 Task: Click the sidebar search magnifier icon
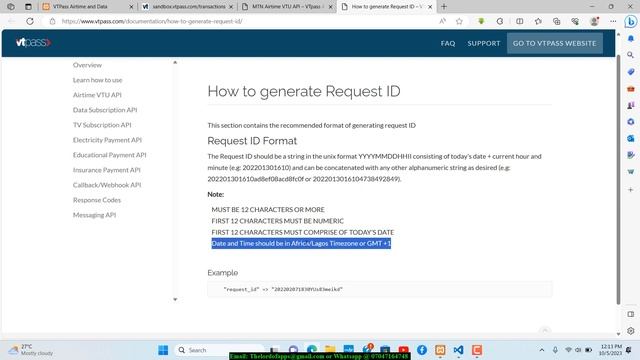point(631,55)
